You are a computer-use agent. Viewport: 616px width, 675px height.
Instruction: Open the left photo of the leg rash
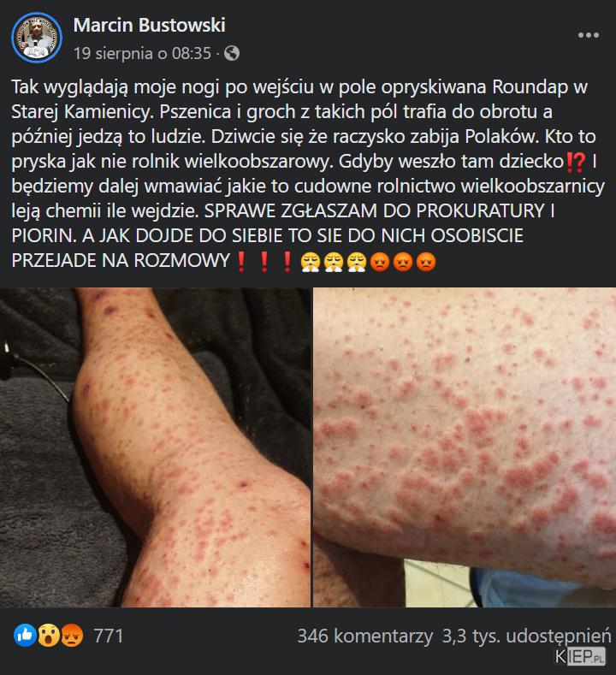click(155, 447)
